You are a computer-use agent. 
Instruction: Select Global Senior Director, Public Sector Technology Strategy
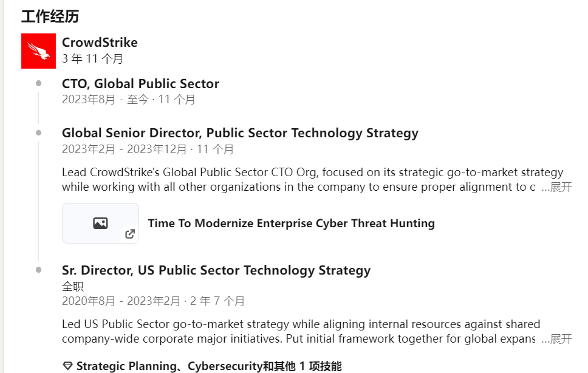coord(240,133)
